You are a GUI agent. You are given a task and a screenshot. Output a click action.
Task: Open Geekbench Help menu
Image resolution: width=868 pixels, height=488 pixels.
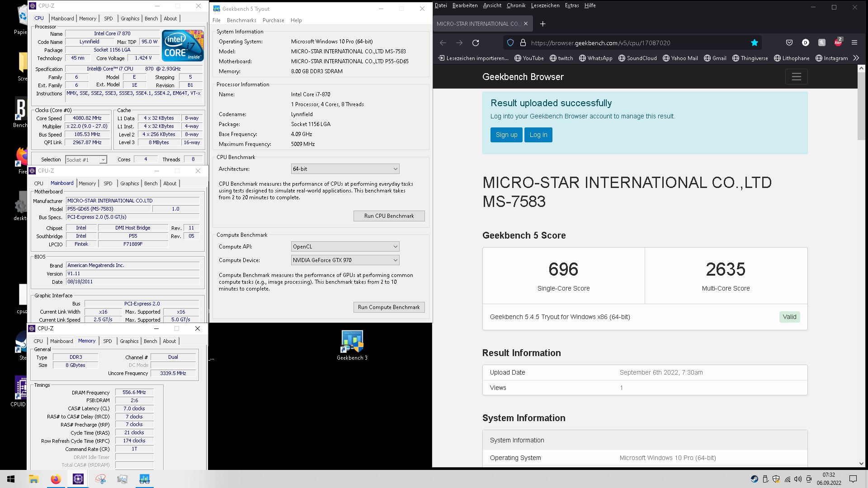pyautogui.click(x=296, y=20)
